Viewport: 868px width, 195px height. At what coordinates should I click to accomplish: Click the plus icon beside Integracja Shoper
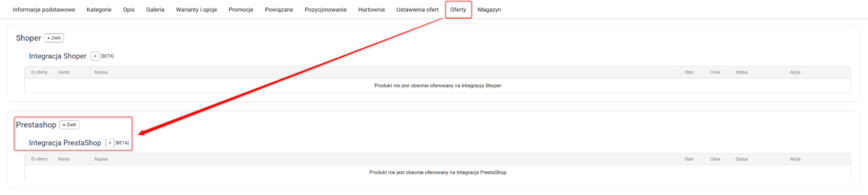95,56
